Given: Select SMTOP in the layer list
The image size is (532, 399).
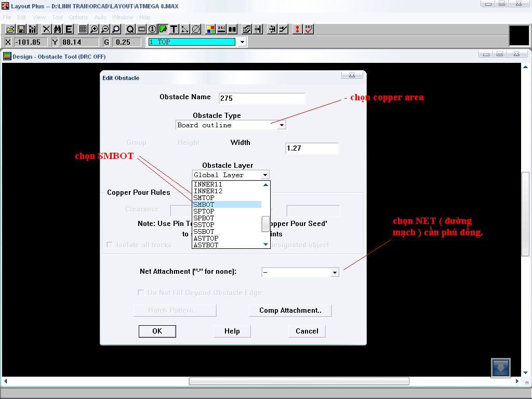Looking at the screenshot, I should coord(227,198).
